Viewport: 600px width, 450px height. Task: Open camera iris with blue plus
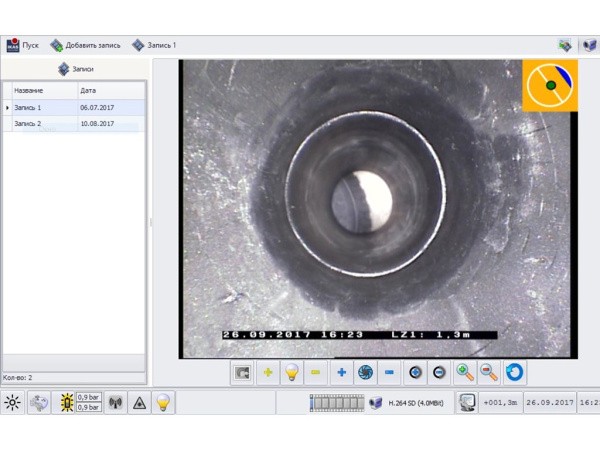click(341, 373)
